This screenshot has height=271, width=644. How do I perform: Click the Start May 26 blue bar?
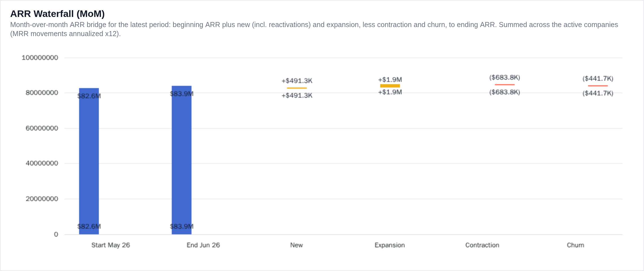click(89, 161)
